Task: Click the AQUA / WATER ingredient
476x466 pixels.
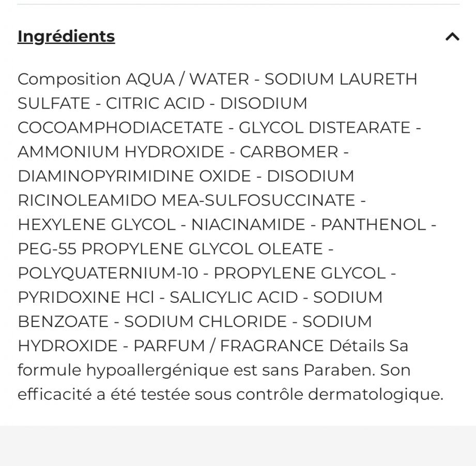Action: [187, 79]
